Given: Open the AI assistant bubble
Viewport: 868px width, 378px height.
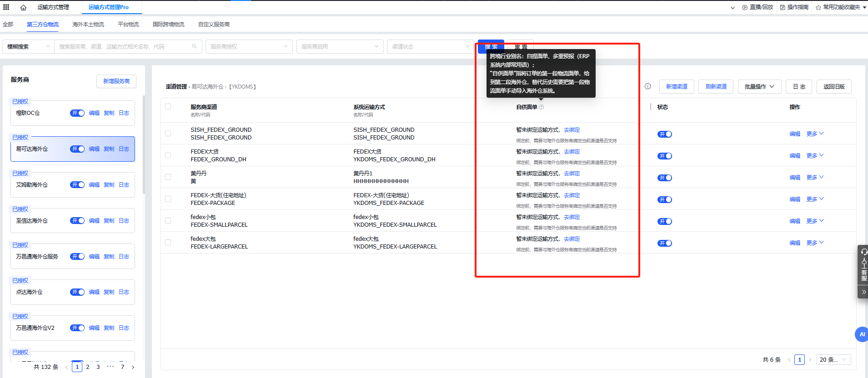Looking at the screenshot, I should [x=862, y=334].
